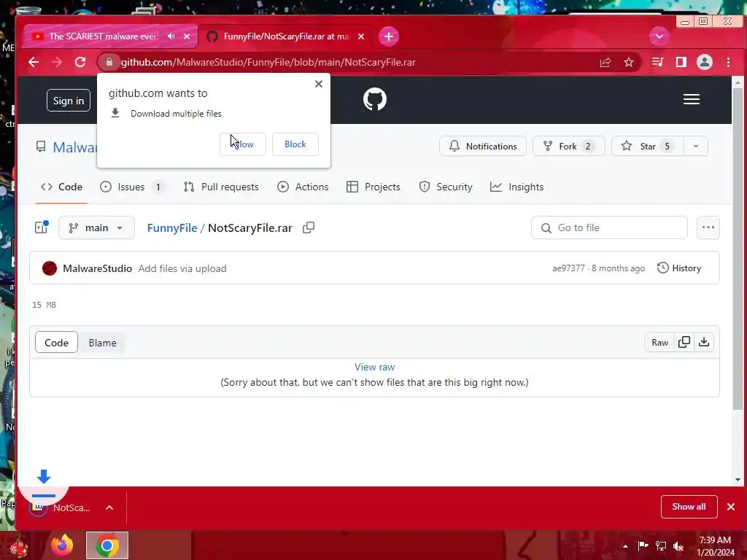The image size is (747, 560).
Task: Select the Code view toggle
Action: coord(56,343)
